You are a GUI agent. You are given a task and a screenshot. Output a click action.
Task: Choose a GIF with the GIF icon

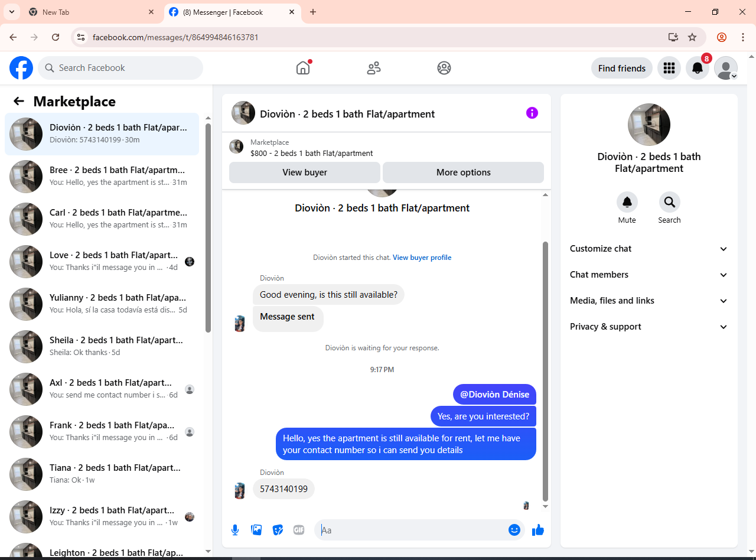pyautogui.click(x=299, y=530)
